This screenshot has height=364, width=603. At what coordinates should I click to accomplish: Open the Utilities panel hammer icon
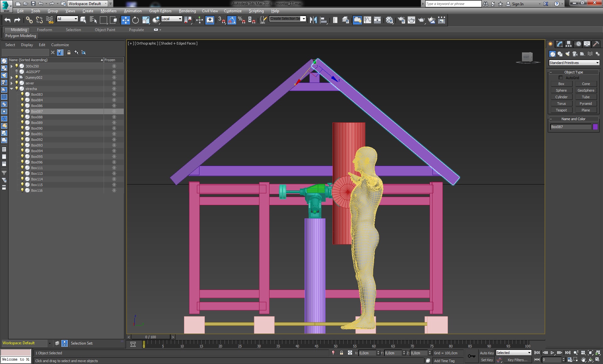click(596, 44)
